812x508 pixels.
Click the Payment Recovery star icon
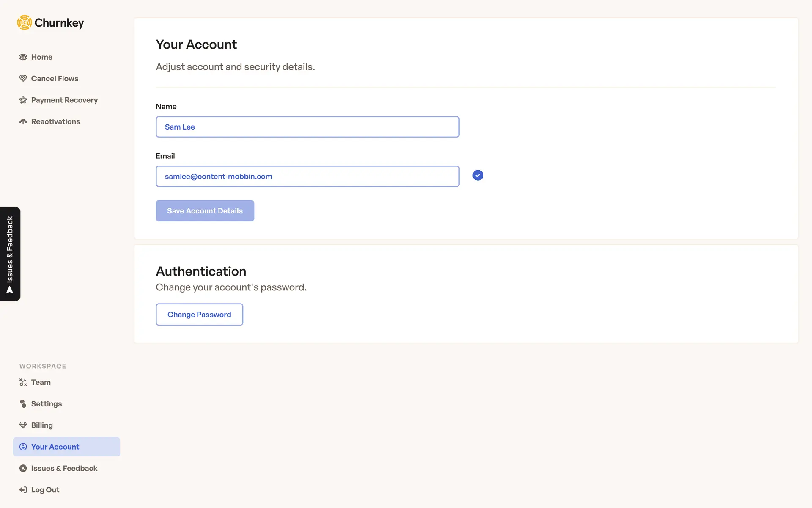coord(23,100)
